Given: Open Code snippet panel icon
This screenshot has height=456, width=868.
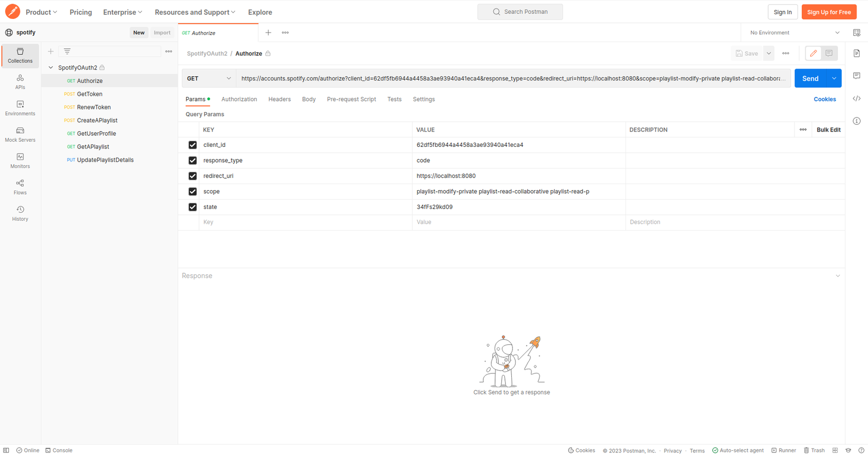Looking at the screenshot, I should pyautogui.click(x=857, y=98).
